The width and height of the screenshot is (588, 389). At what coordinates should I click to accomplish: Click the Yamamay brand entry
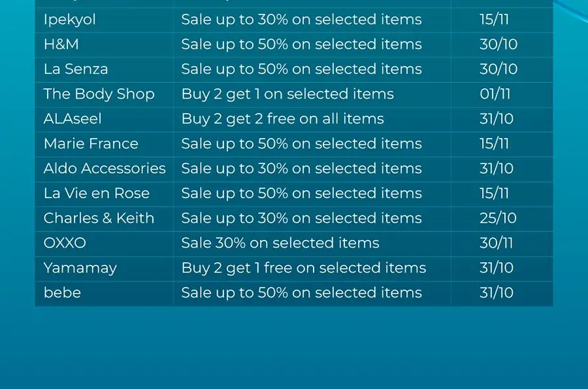80,269
